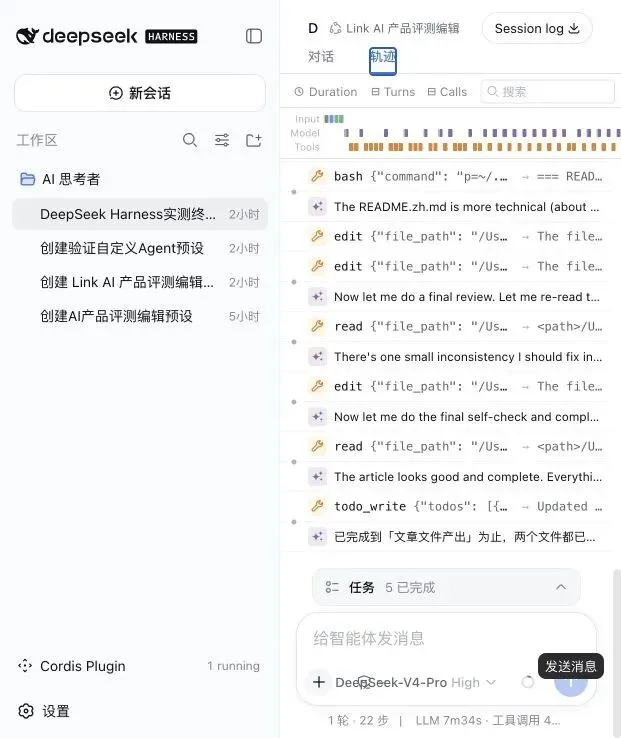The width and height of the screenshot is (621, 738).
Task: Click the Cordis Plugin icon
Action: coord(24,666)
